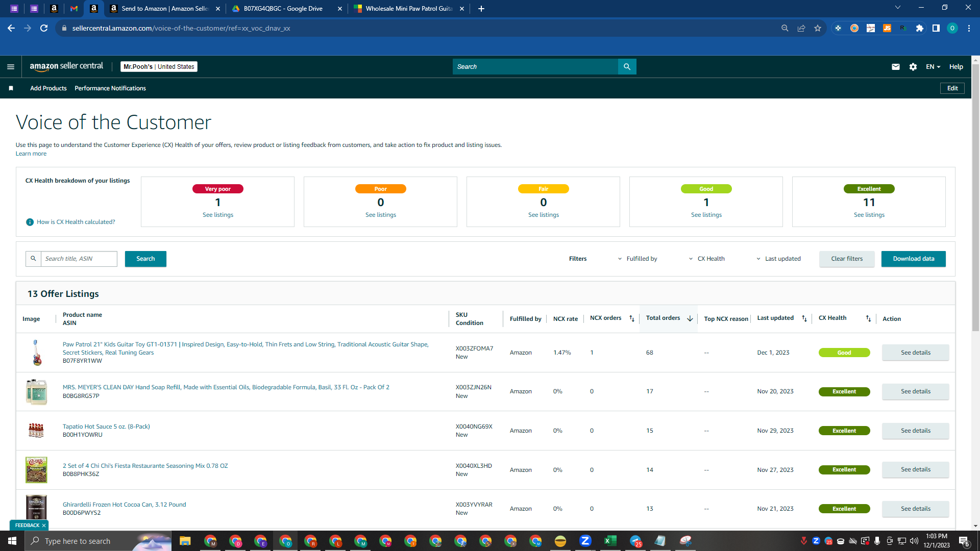Click the bookmark icon beside Add Products
Image resolution: width=980 pixels, height=551 pixels.
coord(11,88)
